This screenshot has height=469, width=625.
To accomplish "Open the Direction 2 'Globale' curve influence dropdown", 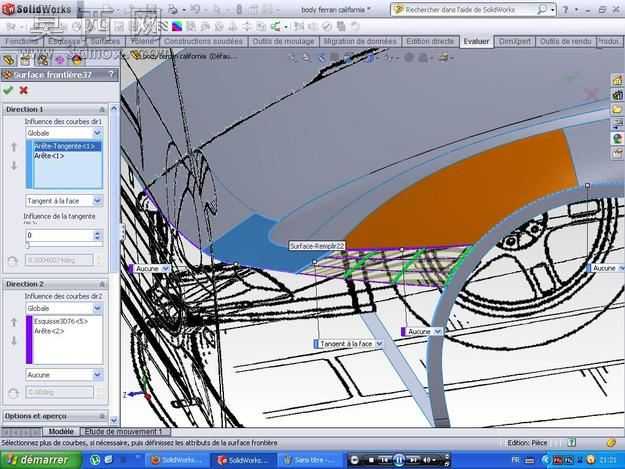I will (98, 308).
